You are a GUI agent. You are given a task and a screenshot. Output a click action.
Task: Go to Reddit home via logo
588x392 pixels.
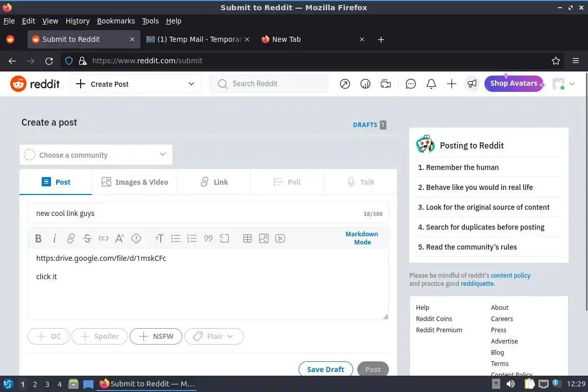tap(35, 84)
